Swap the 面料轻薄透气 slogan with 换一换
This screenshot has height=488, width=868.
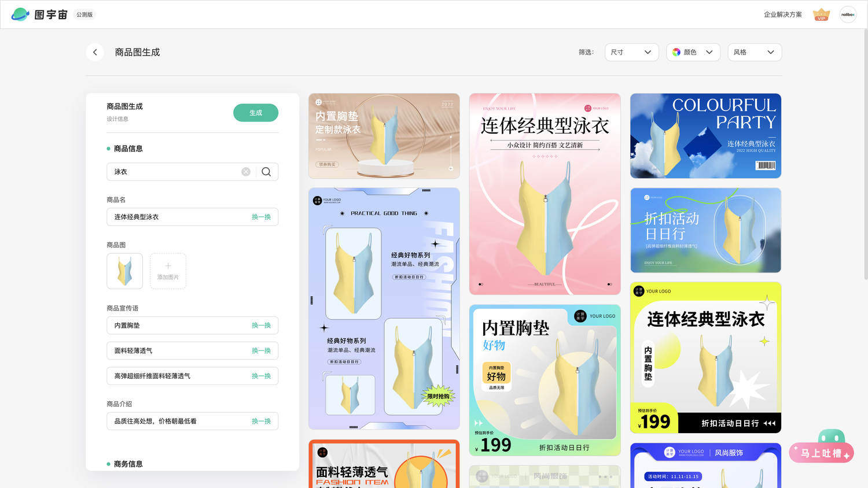coord(261,351)
